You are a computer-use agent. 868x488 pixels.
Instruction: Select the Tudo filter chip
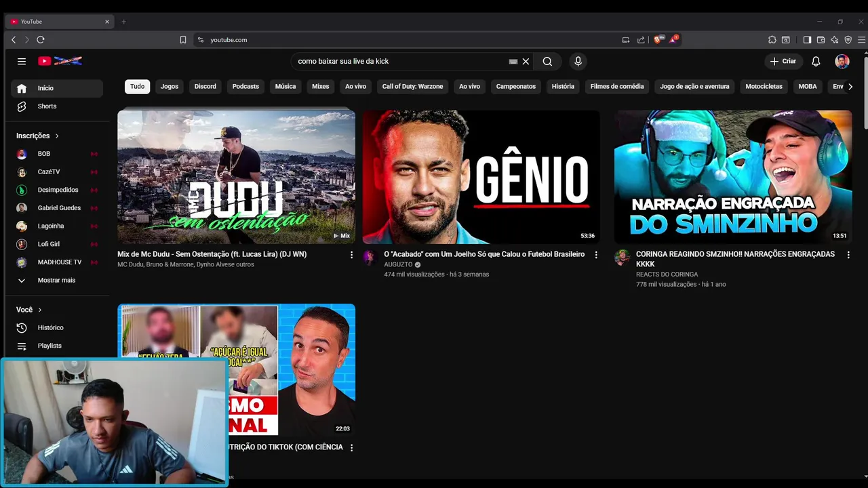tap(137, 87)
